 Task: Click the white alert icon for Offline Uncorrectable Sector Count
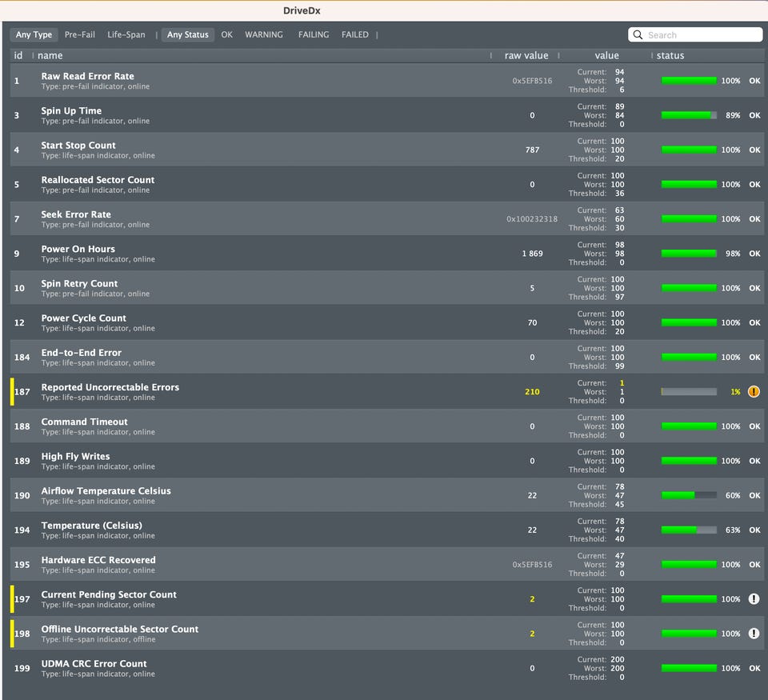pos(754,634)
